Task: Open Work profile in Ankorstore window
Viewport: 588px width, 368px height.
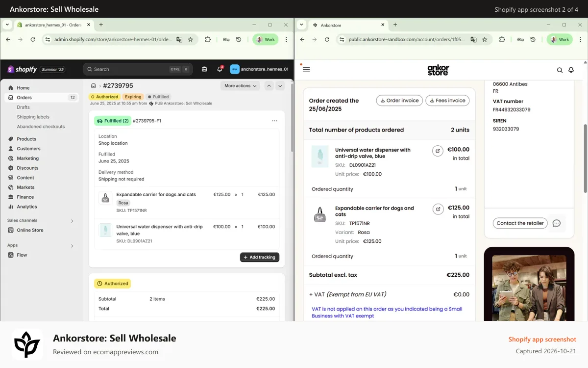Action: [x=560, y=40]
